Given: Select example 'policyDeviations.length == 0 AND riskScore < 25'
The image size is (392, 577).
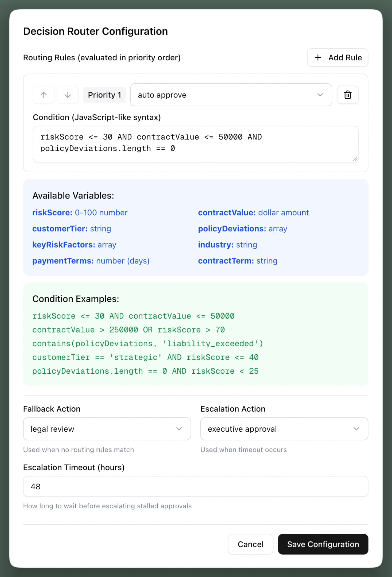Looking at the screenshot, I should pos(145,371).
